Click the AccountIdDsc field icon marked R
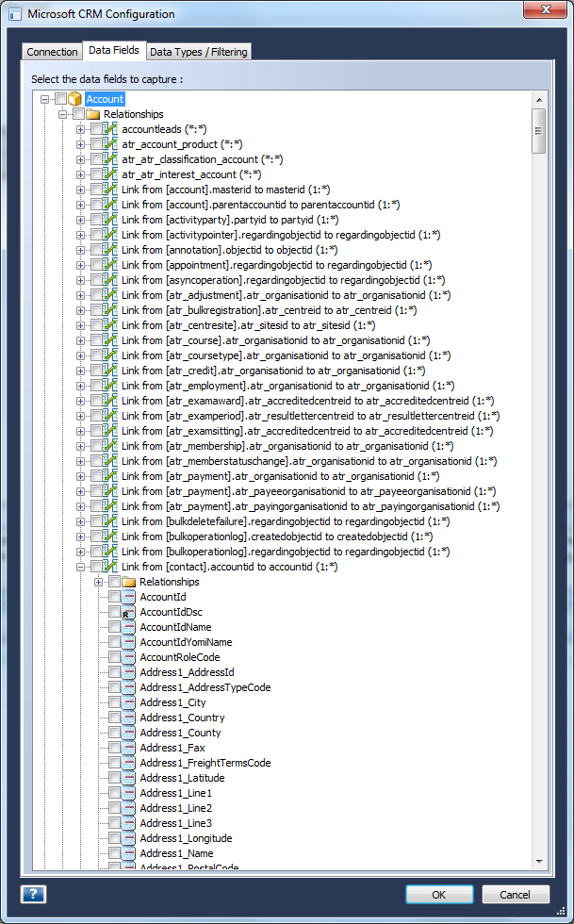The image size is (574, 924). pos(129,612)
